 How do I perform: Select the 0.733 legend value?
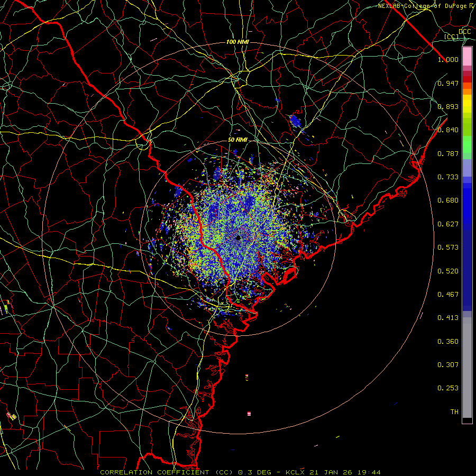[x=448, y=177]
